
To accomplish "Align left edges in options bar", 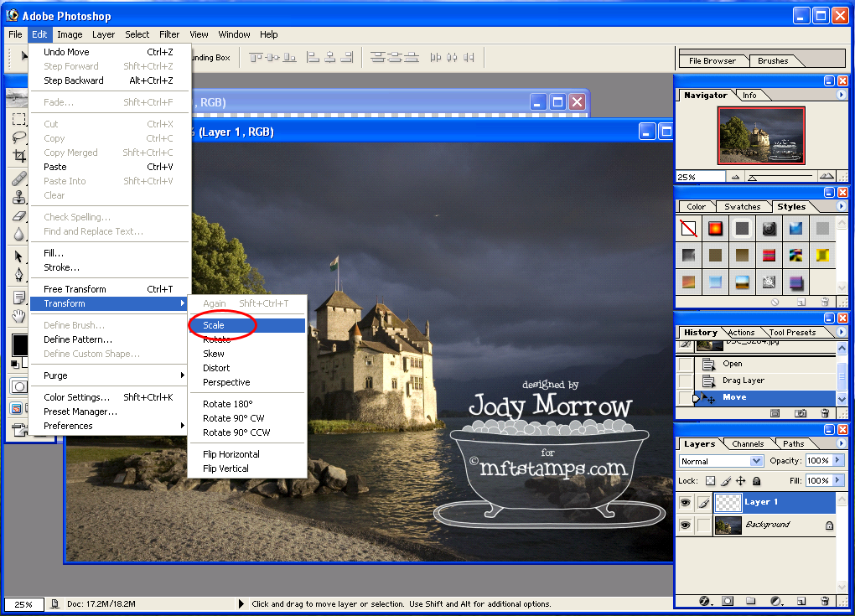I will click(x=313, y=57).
